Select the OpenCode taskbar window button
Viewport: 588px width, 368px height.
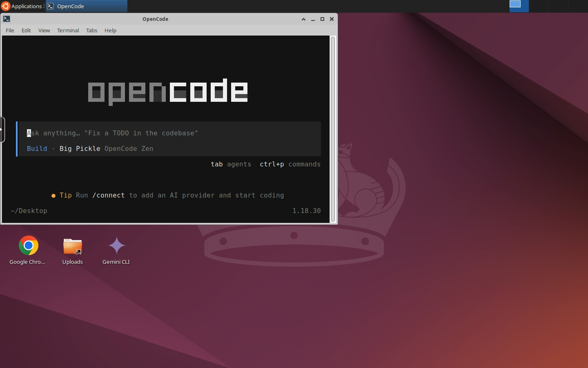[87, 6]
